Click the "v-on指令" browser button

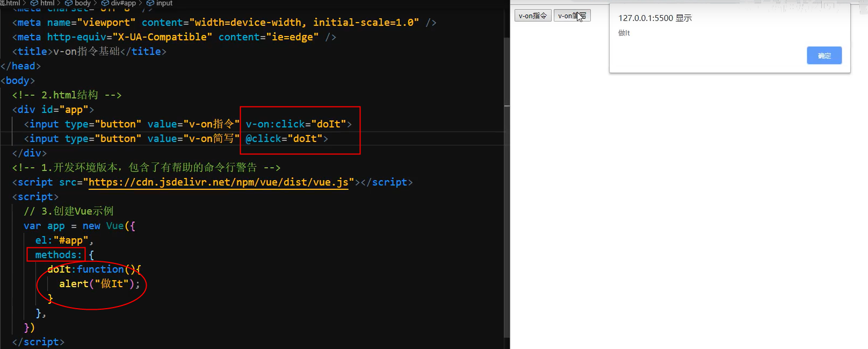pyautogui.click(x=533, y=16)
